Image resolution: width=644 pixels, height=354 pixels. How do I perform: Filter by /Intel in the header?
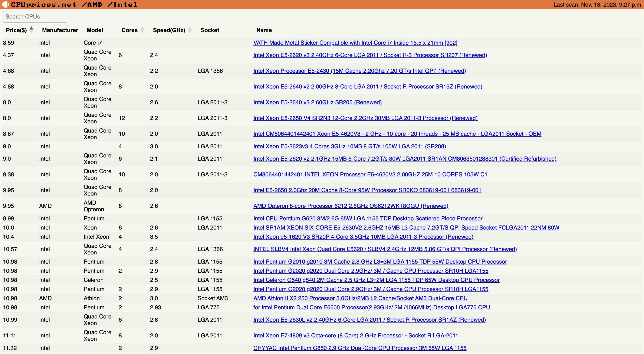click(x=122, y=4)
